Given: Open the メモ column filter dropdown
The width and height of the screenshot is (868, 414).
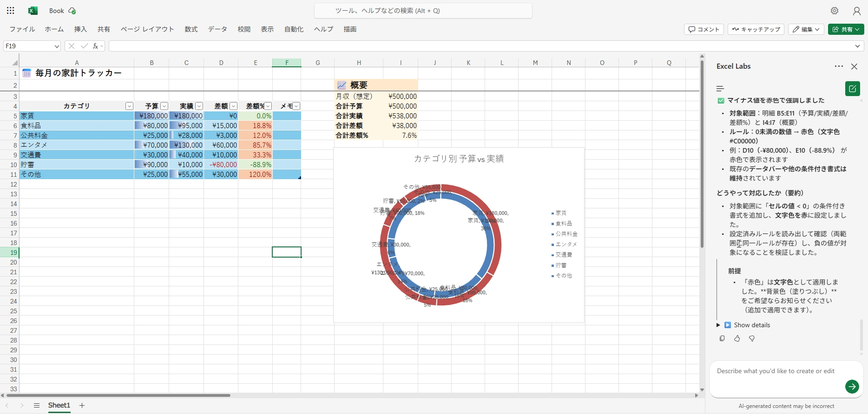Looking at the screenshot, I should (x=296, y=106).
